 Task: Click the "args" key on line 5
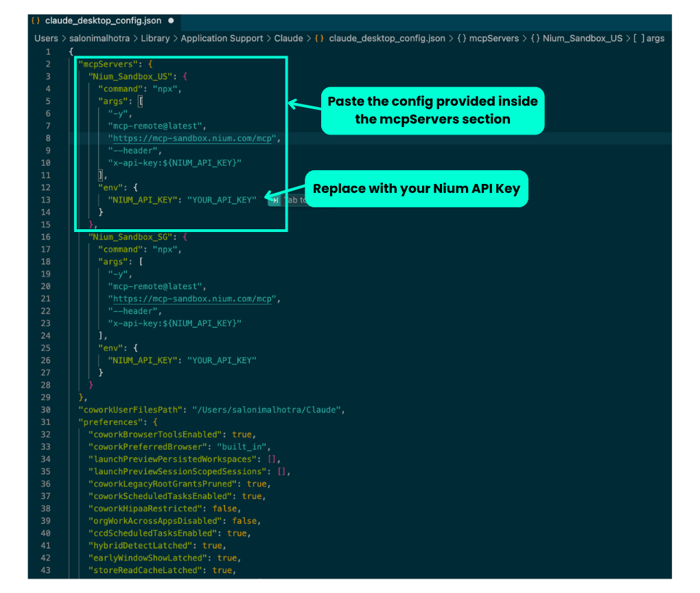pos(113,102)
